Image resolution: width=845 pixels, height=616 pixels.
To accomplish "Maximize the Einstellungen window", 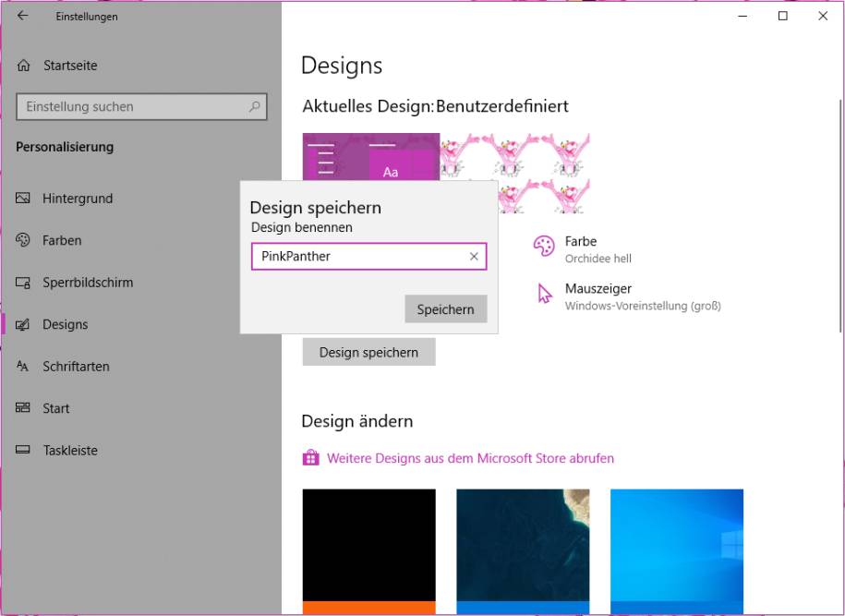I will (782, 17).
